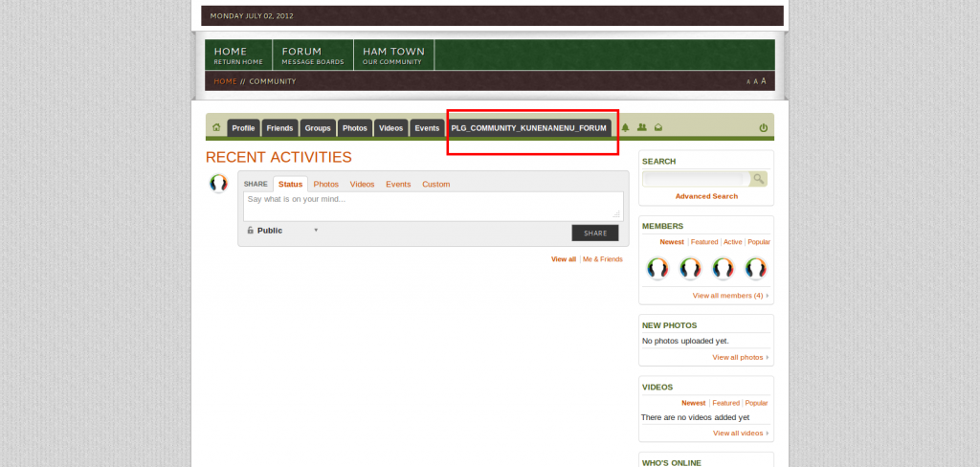Show Featured members filter

click(x=704, y=242)
